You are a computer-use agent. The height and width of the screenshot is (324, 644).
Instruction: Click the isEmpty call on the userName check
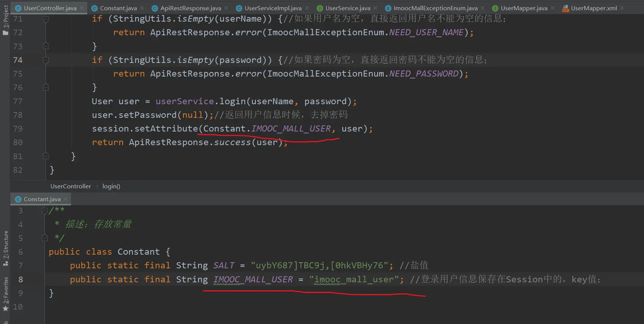click(x=195, y=19)
